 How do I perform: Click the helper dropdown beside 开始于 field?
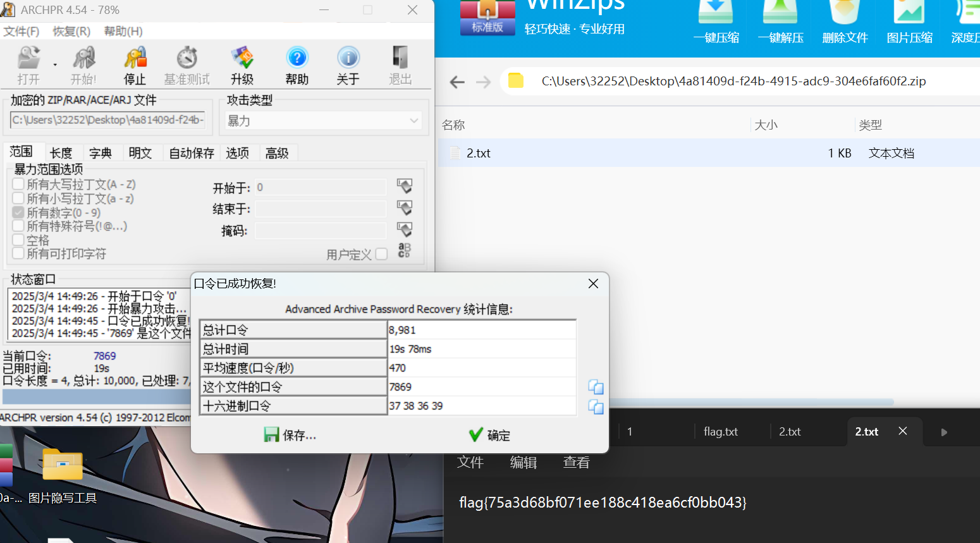[404, 186]
